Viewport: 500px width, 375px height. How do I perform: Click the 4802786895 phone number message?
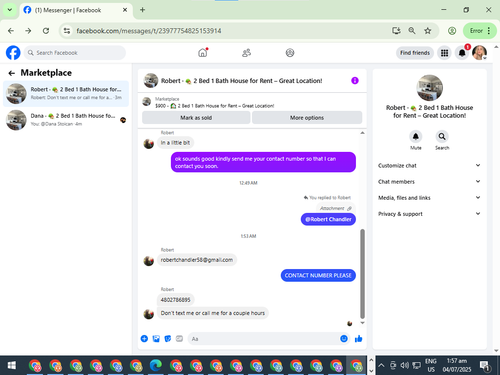pyautogui.click(x=175, y=300)
